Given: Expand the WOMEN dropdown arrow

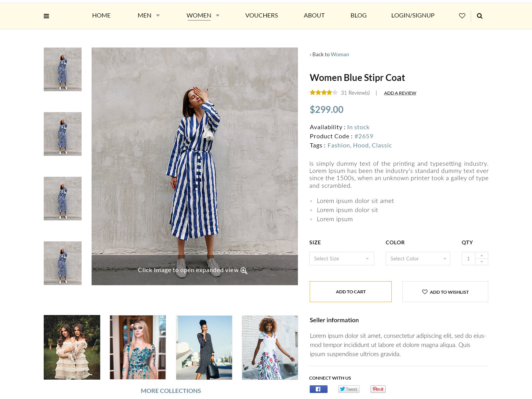Looking at the screenshot, I should coord(218,16).
